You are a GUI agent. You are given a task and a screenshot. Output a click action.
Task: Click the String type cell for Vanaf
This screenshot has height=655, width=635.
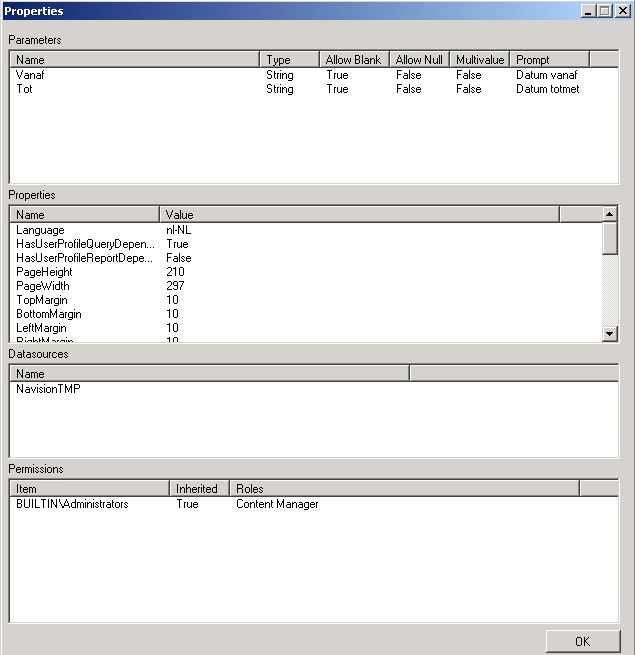(x=280, y=75)
